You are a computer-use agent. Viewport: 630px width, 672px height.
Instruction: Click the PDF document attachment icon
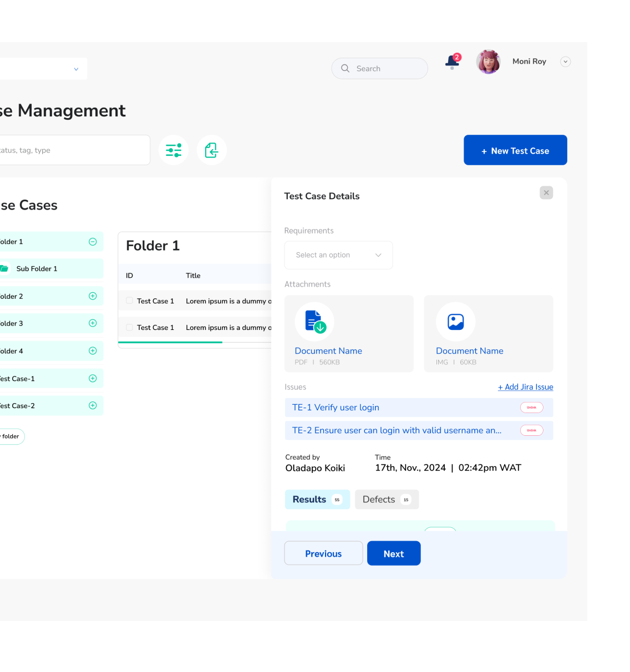point(314,322)
